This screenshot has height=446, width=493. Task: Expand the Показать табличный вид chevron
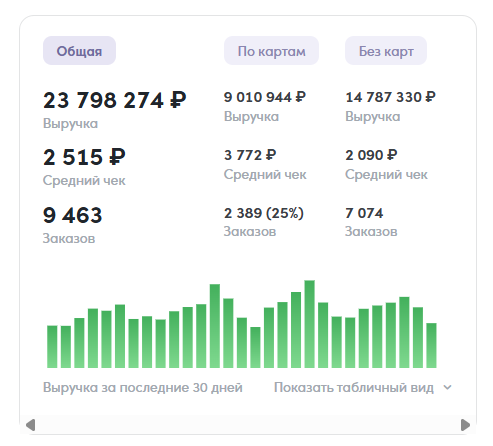point(447,387)
